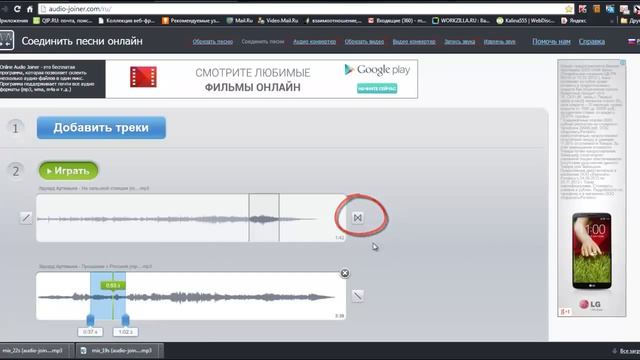Screen dimensions: 640x360
Task: Toggle fade-out icon right of second track
Action: point(358,296)
